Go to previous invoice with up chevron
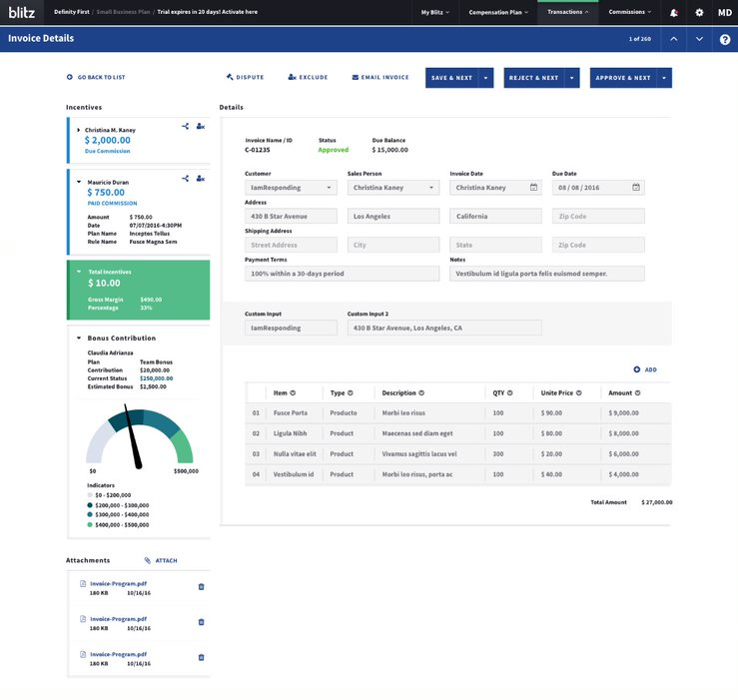Screen dimensions: 738x700 coord(674,39)
